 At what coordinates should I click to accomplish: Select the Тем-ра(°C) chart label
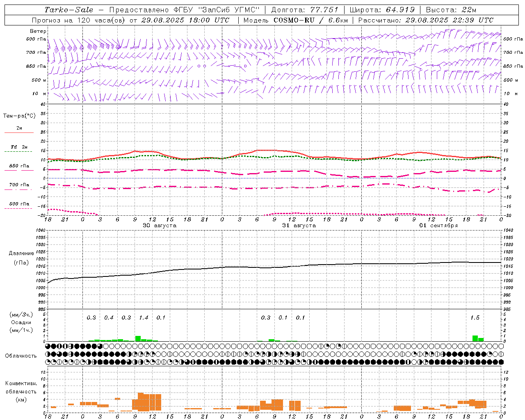[x=19, y=116]
